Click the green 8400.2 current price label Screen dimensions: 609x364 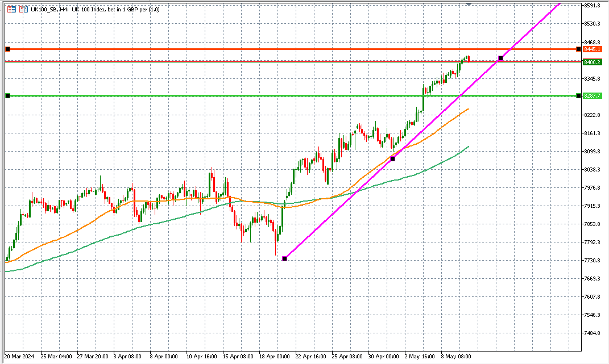pos(592,62)
